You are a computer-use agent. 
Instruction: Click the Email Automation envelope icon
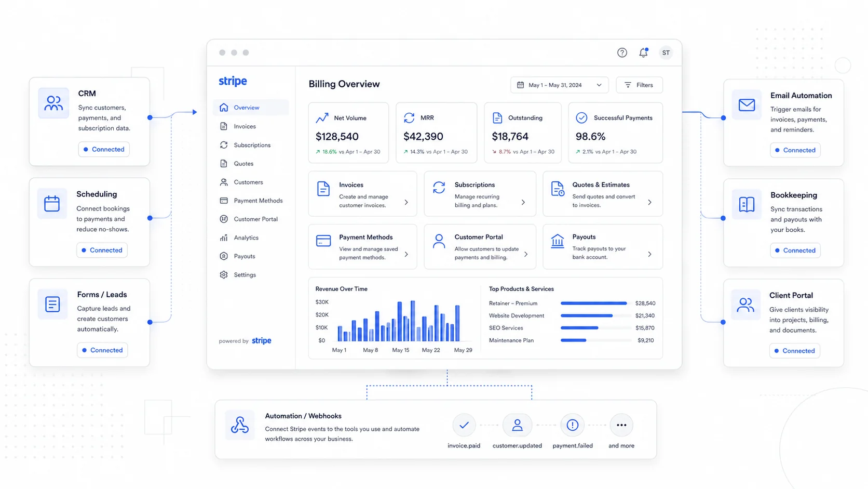click(x=747, y=105)
